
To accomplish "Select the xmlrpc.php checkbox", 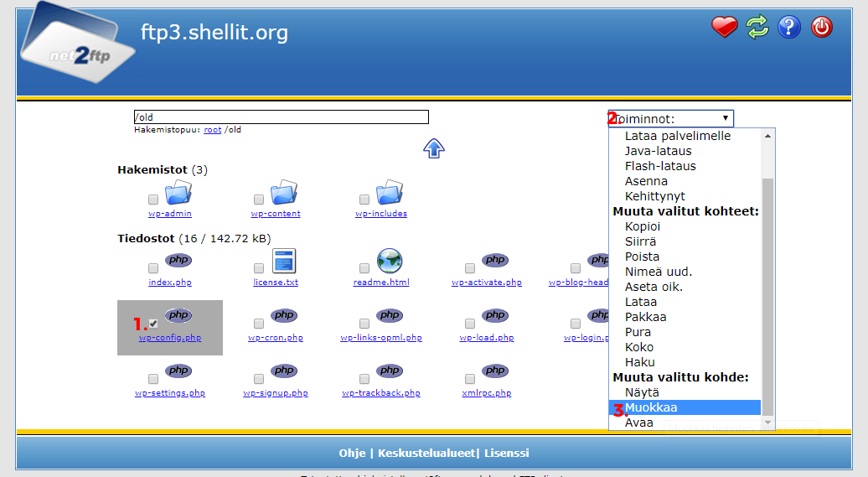I will pos(470,379).
